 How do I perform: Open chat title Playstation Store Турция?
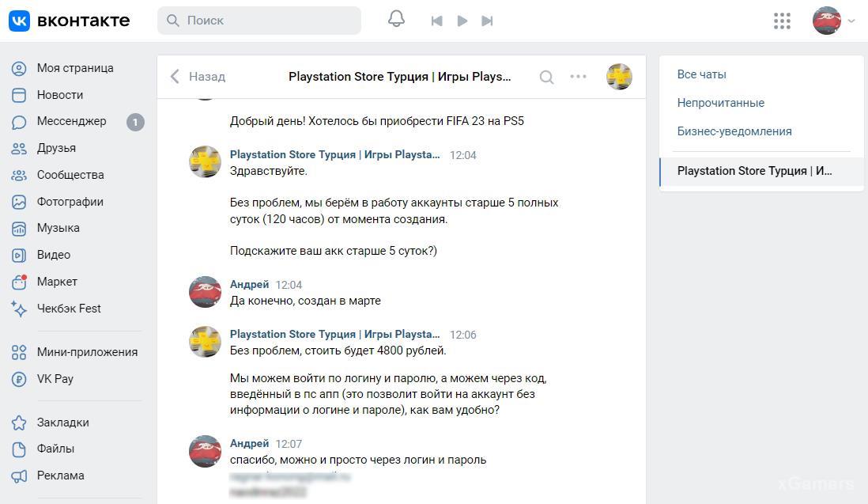(400, 77)
